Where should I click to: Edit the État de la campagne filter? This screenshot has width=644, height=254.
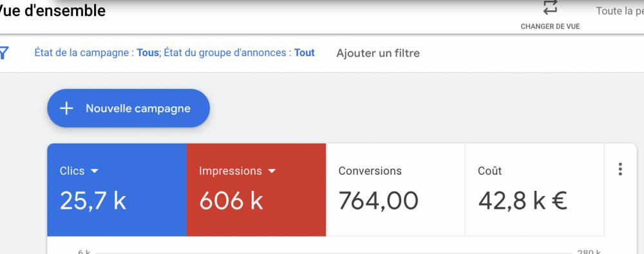coord(97,53)
